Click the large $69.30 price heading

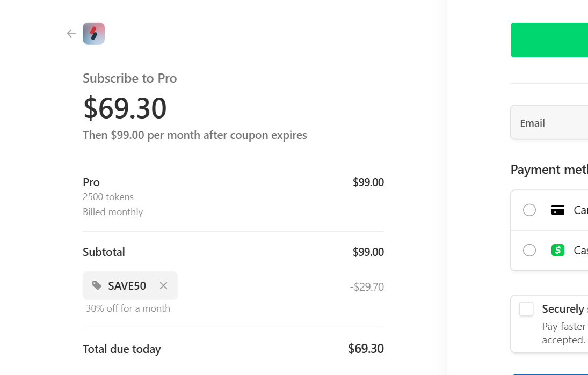coord(125,108)
